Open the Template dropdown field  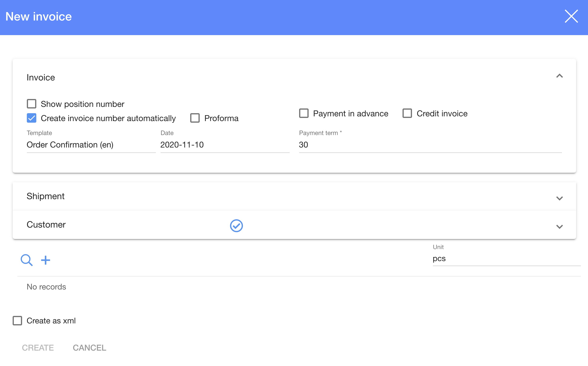[x=91, y=145]
